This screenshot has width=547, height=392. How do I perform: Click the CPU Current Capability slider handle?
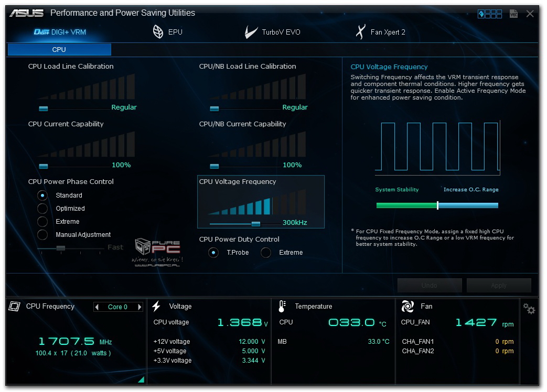[x=43, y=166]
